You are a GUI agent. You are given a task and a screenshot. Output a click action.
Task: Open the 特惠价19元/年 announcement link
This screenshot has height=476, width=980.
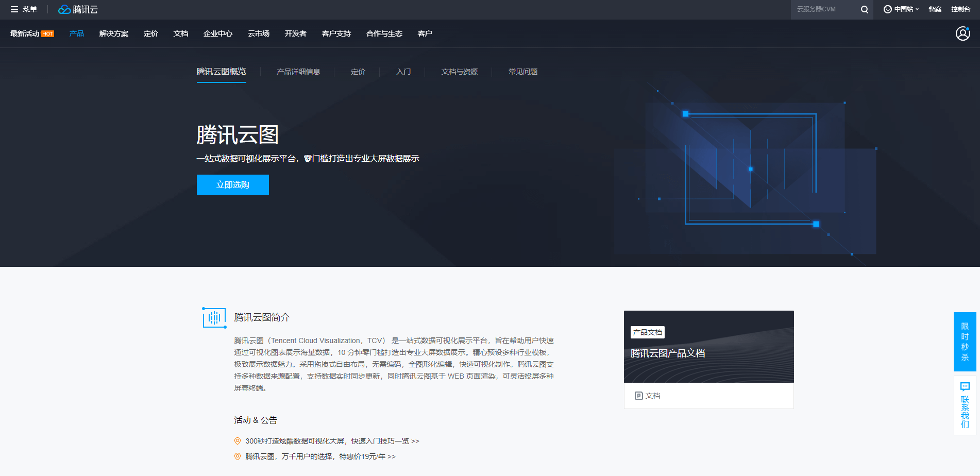(x=320, y=456)
